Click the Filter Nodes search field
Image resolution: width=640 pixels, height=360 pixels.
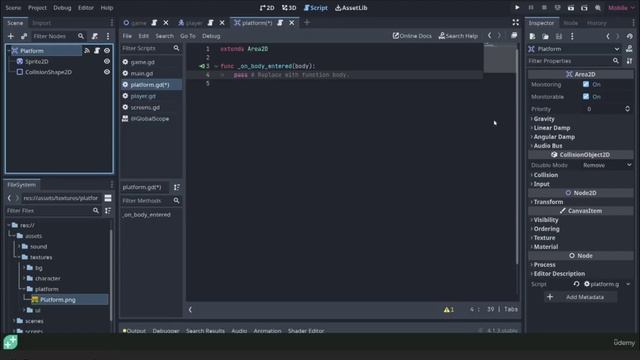click(58, 36)
